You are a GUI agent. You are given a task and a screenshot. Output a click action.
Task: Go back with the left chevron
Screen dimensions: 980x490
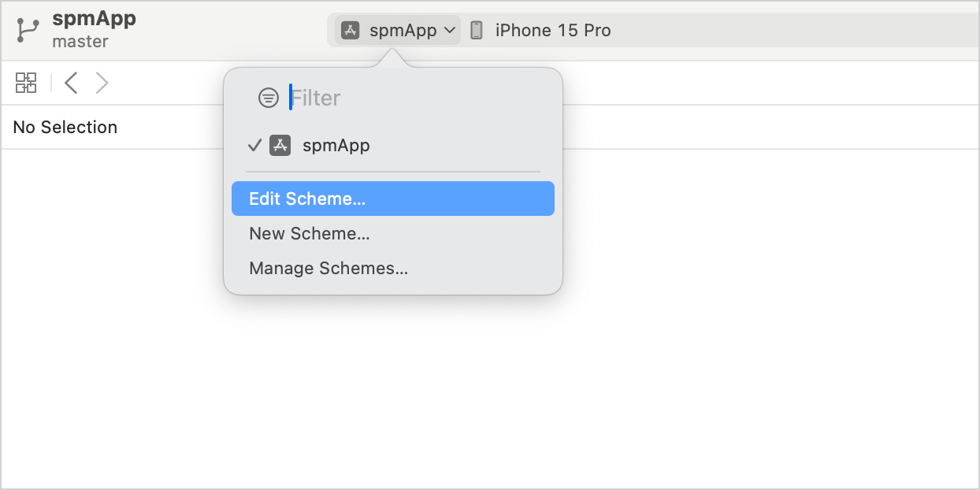[71, 83]
